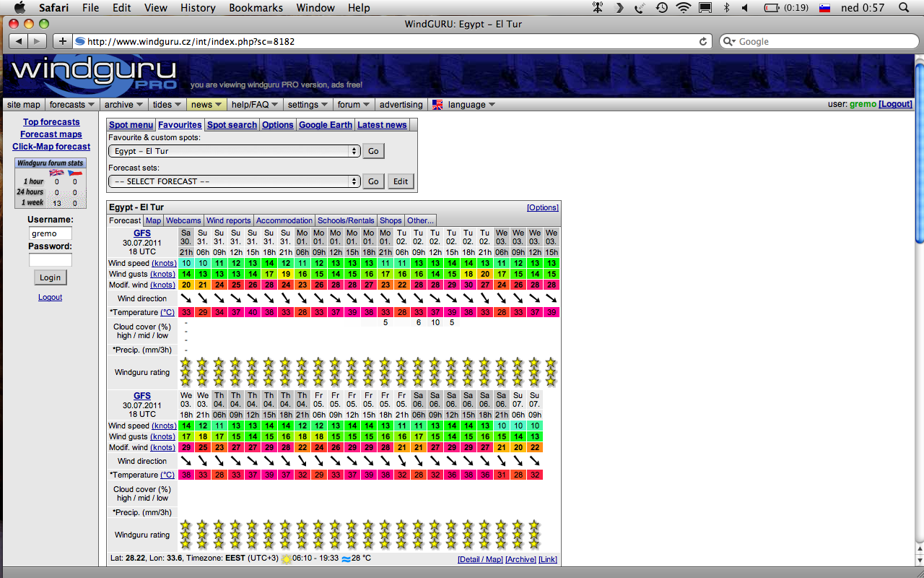The width and height of the screenshot is (924, 578).
Task: Add bookmark with the plus button
Action: coord(63,41)
